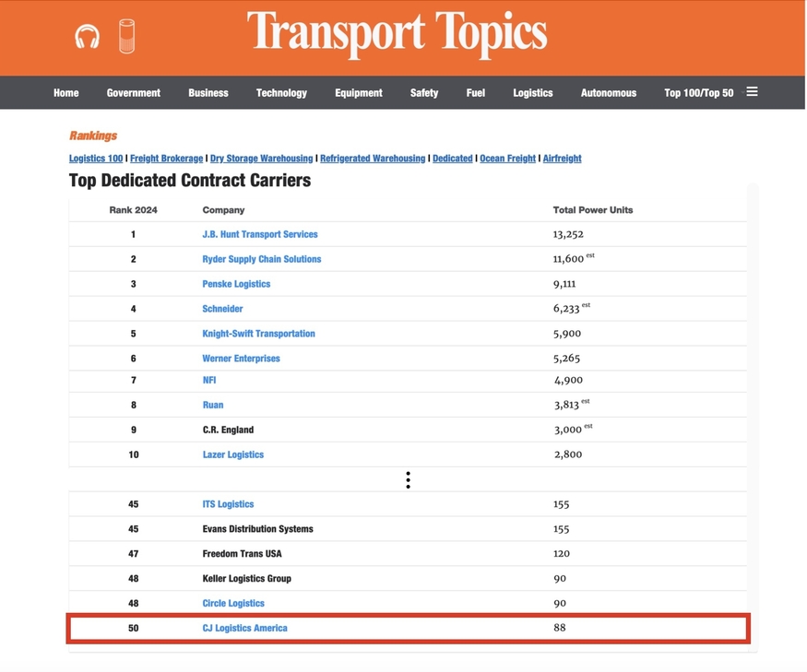Open the Airfreight ranking link
The width and height of the screenshot is (807, 672).
tap(562, 158)
